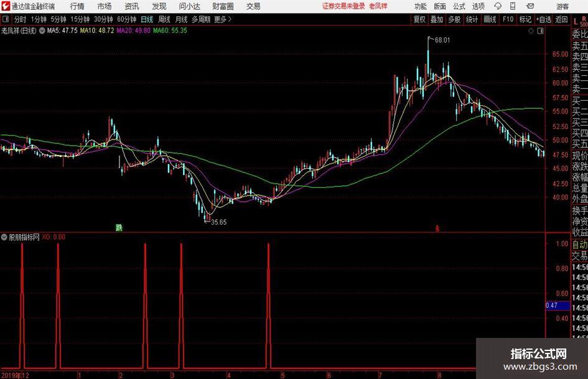The width and height of the screenshot is (588, 379).
Task: Open the 行情 menu
Action: [77, 6]
